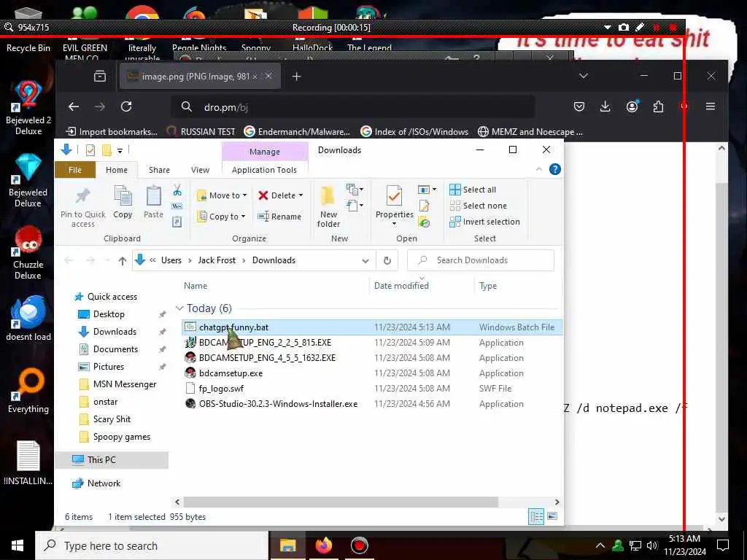Launch the Chuzzle Deluxe desktop icon
The height and width of the screenshot is (560, 747).
[28, 253]
